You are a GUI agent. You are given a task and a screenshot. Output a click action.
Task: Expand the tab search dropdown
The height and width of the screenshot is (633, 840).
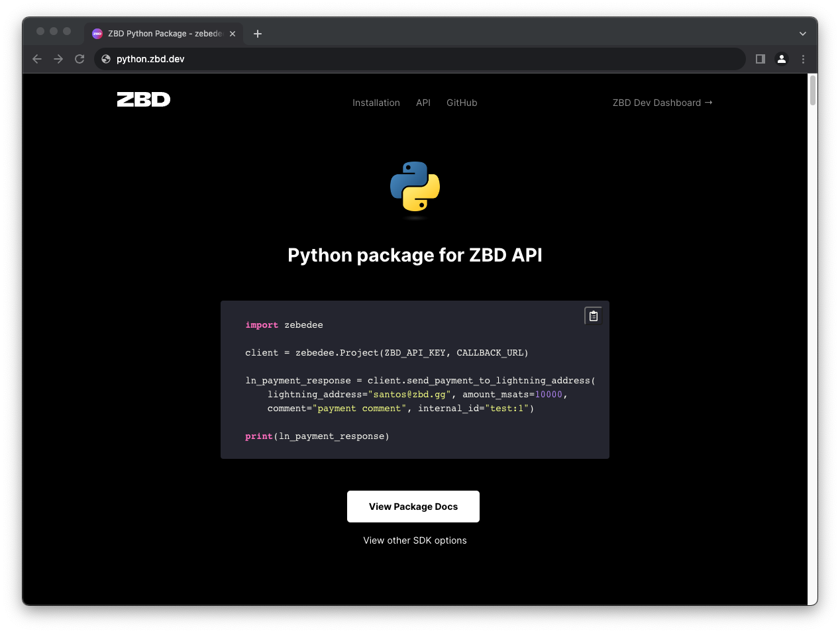[803, 34]
